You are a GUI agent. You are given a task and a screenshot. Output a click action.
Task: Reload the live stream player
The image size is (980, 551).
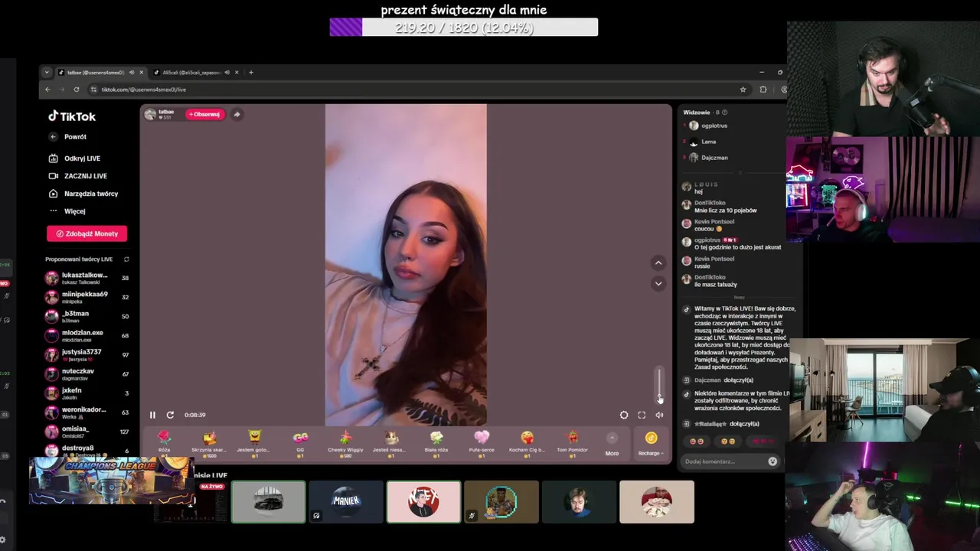point(170,415)
